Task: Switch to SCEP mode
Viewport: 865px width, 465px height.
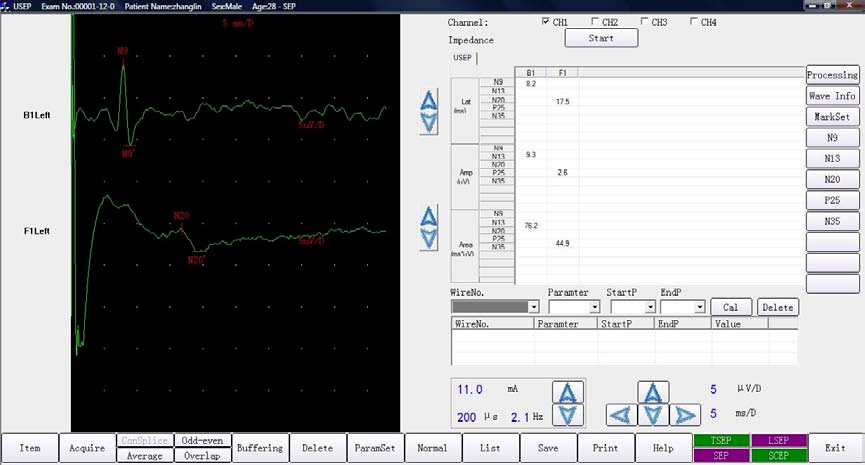Action: [779, 456]
